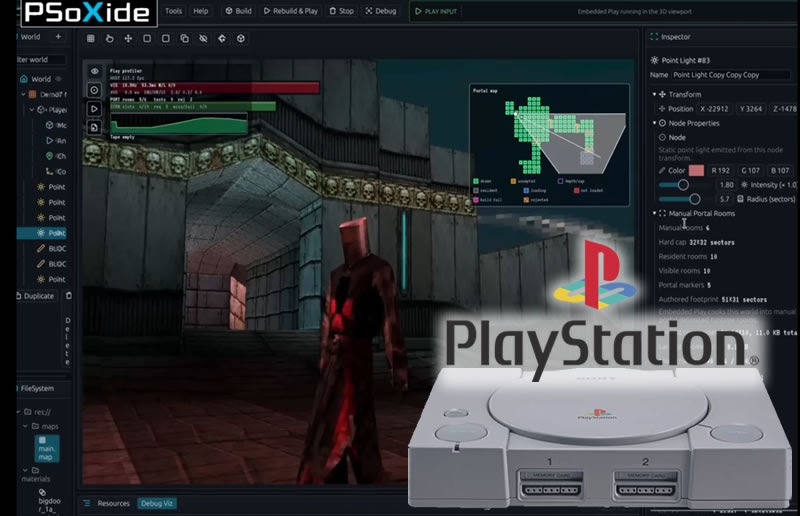The image size is (800, 516).
Task: Click the Duplicate button
Action: point(35,296)
